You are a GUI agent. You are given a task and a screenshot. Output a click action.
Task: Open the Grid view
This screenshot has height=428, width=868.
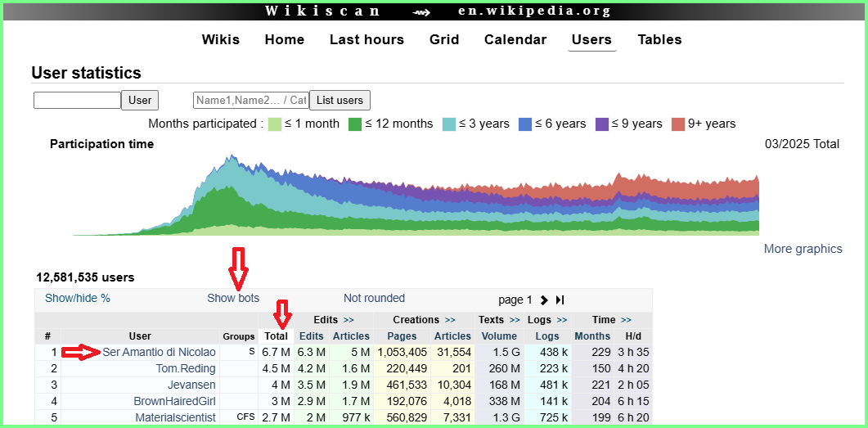[x=444, y=40]
